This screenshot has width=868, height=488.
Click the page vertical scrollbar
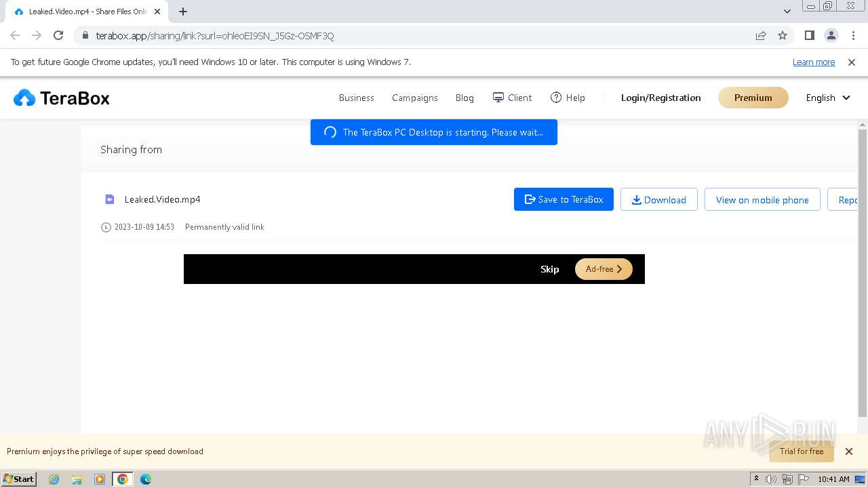pyautogui.click(x=863, y=272)
